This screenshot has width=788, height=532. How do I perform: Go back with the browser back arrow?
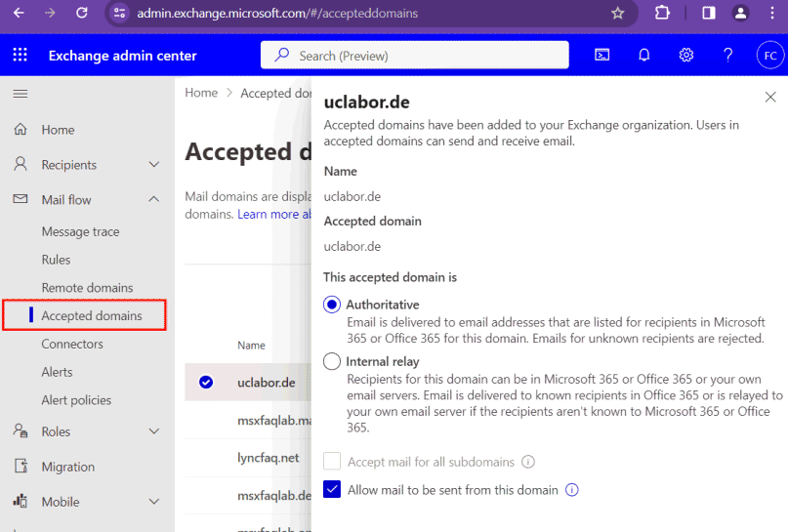19,13
